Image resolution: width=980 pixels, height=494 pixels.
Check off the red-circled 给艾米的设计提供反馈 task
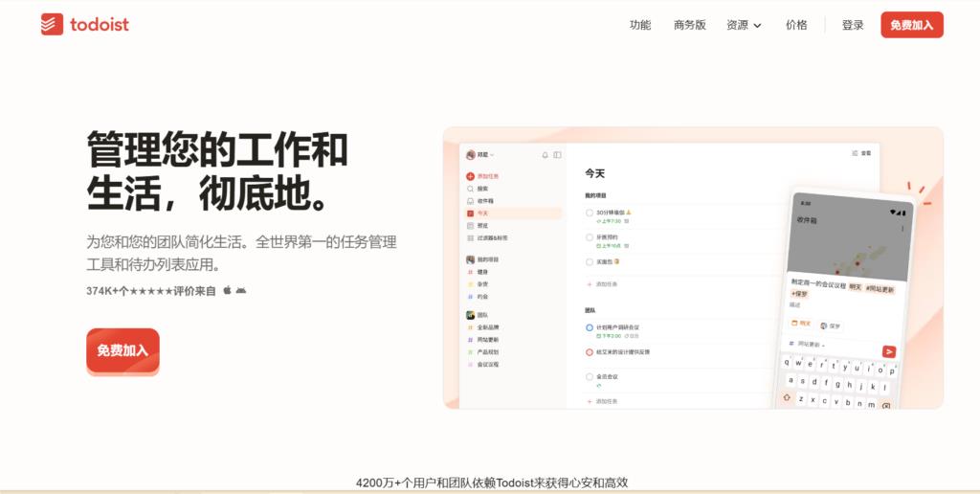589,352
